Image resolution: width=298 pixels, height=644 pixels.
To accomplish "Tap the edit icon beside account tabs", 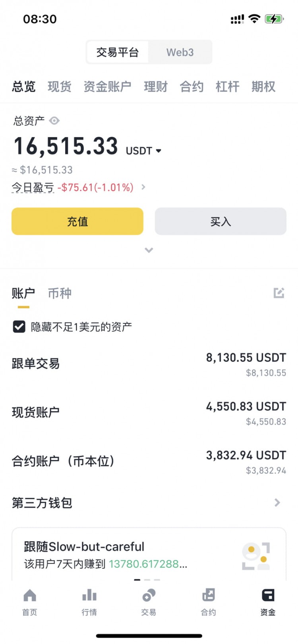I will (279, 293).
